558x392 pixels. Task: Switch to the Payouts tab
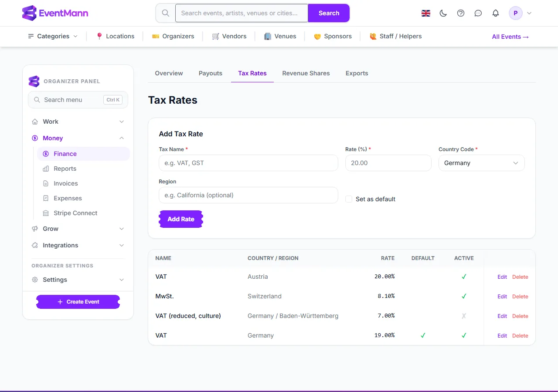pyautogui.click(x=211, y=73)
